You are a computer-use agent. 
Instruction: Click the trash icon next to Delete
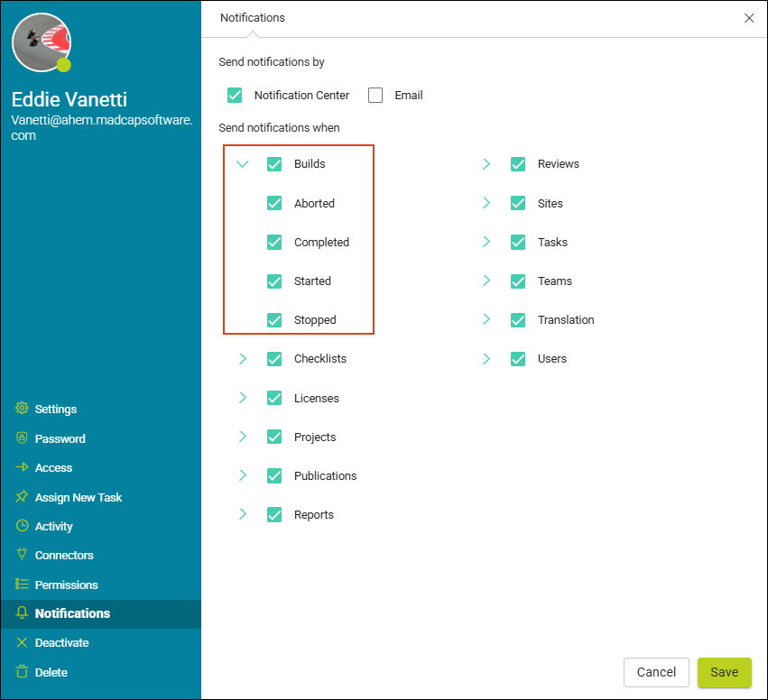tap(22, 672)
